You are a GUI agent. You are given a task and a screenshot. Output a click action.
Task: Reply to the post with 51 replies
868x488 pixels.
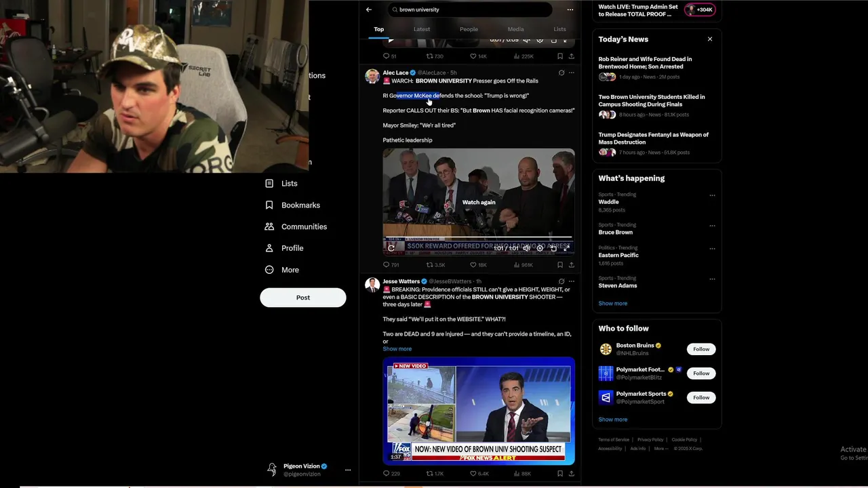click(389, 56)
